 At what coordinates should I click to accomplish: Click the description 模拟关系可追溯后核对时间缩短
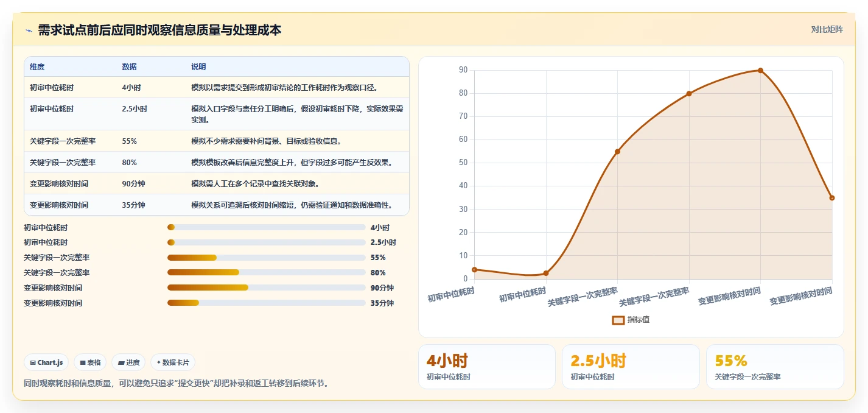click(292, 205)
